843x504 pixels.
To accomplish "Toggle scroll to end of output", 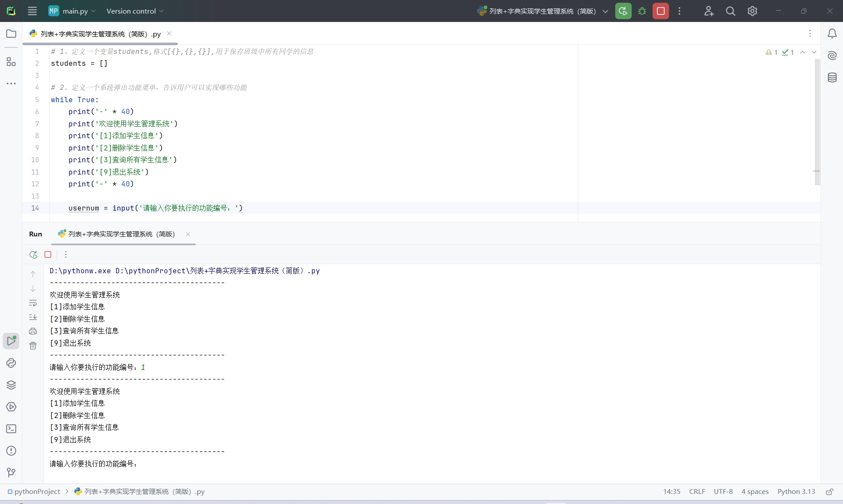I will click(33, 317).
